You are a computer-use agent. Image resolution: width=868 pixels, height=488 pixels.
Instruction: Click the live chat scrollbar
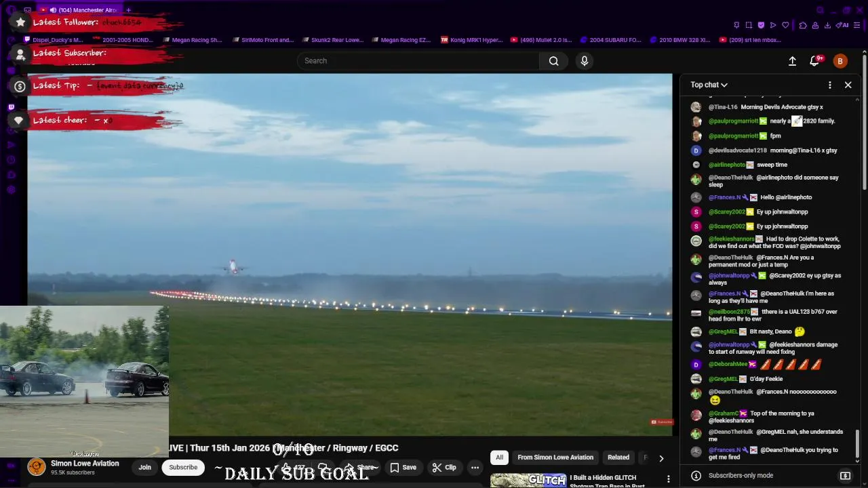[858, 445]
